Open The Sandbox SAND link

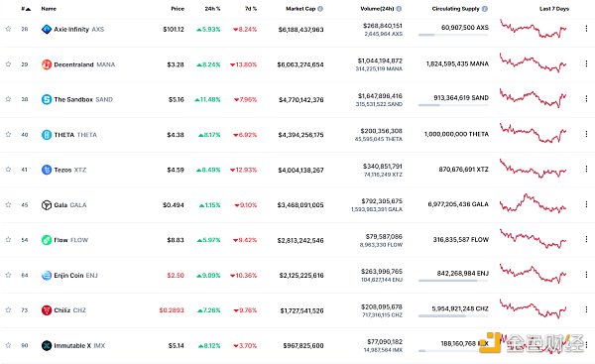pos(83,99)
